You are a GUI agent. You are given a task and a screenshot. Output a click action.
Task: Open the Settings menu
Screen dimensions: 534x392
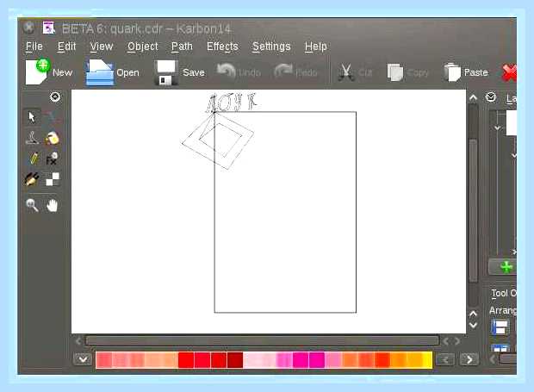coord(271,47)
